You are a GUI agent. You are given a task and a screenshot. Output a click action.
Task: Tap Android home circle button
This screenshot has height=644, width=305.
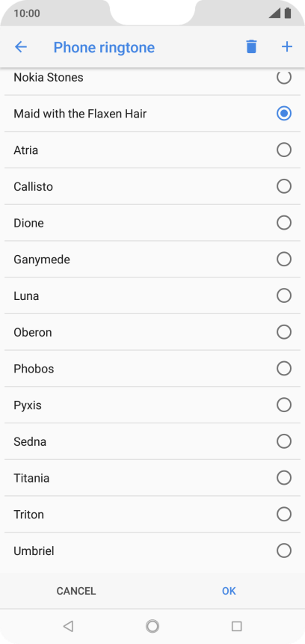[152, 626]
